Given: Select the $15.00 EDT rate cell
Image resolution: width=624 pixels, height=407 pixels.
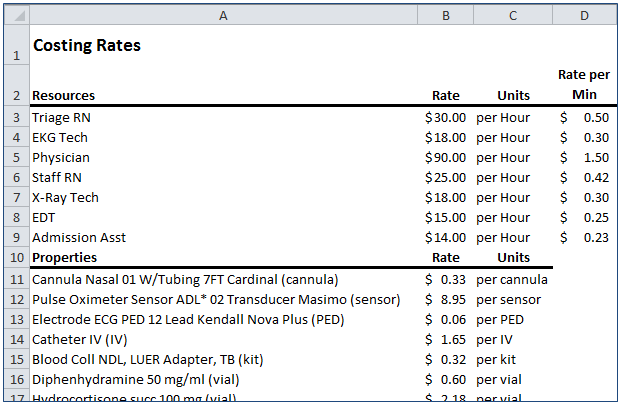Looking at the screenshot, I should point(445,217).
